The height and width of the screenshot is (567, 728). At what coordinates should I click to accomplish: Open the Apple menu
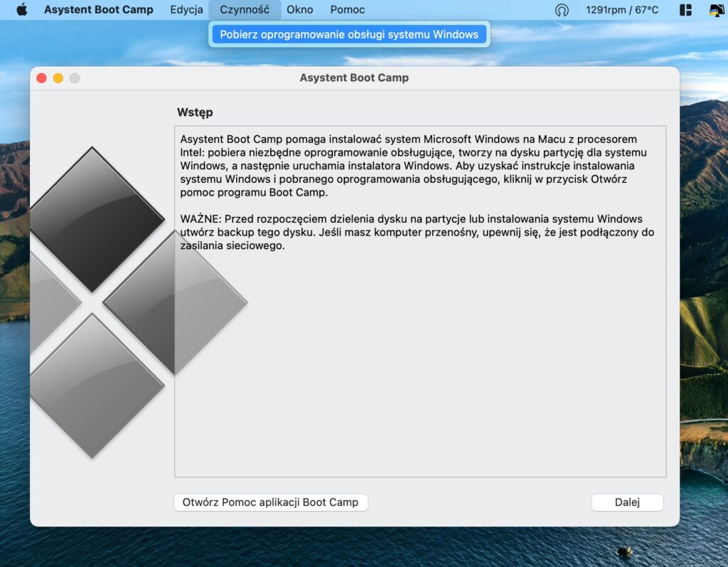(22, 10)
